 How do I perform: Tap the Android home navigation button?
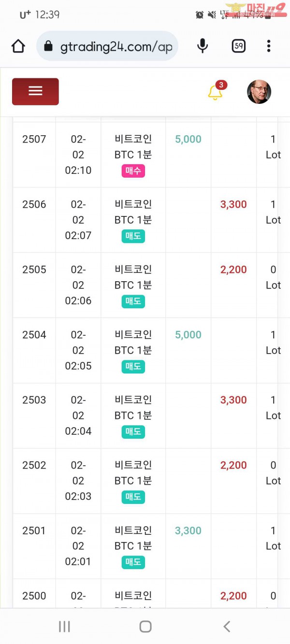coord(145,627)
